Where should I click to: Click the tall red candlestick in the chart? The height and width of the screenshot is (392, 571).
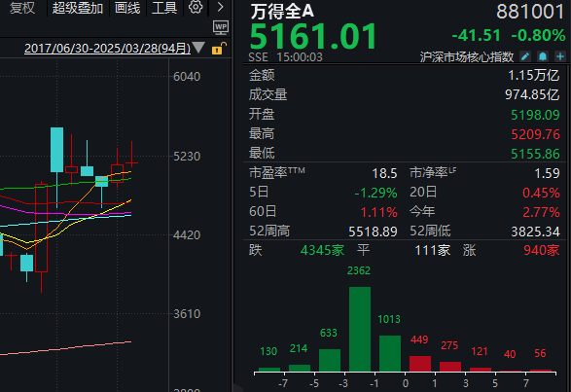(41, 228)
